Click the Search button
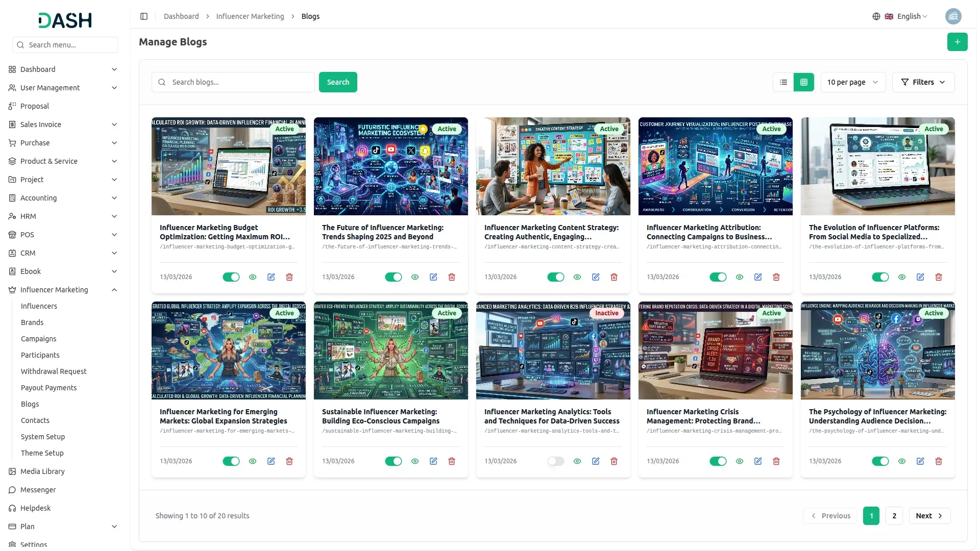The height and width of the screenshot is (551, 980). click(x=338, y=82)
